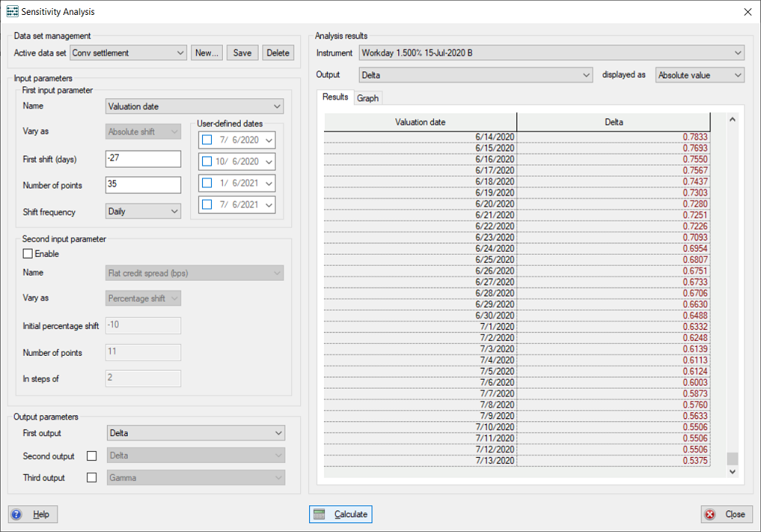Image resolution: width=761 pixels, height=532 pixels.
Task: Check the 10/6/2020 user-defined date box
Action: (x=207, y=161)
